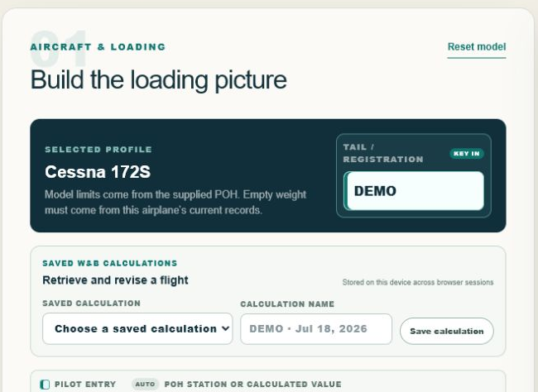Open the Choose a saved calculation dropdown
This screenshot has height=392, width=538.
click(x=137, y=328)
